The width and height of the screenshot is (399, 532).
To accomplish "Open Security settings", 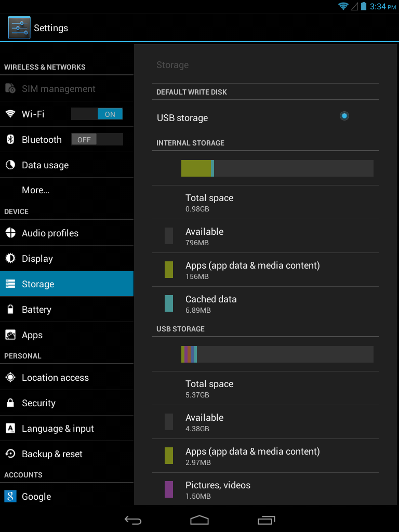I will [x=66, y=403].
